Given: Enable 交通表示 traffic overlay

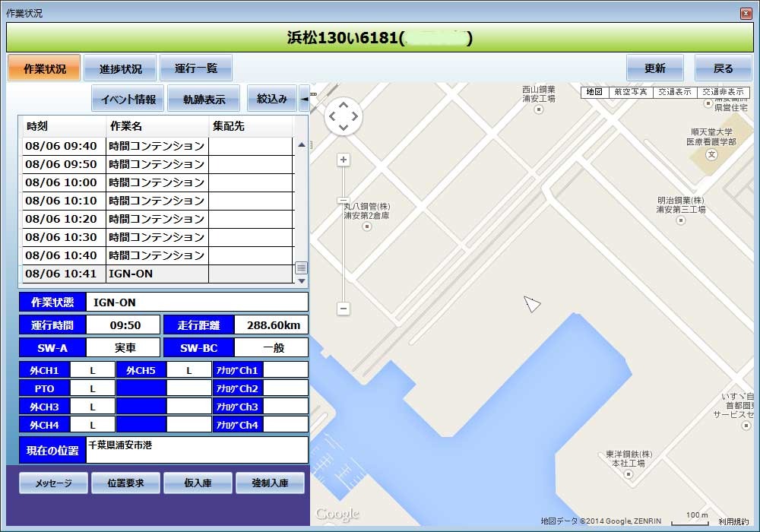Looking at the screenshot, I should (674, 92).
